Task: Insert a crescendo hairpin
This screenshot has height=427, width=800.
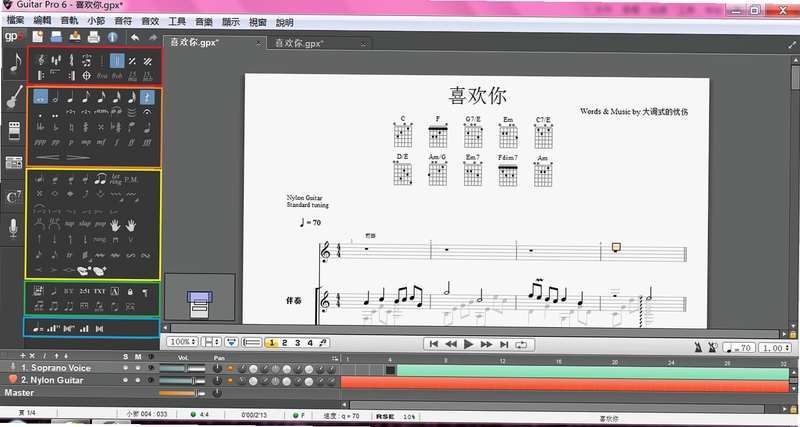Action: pyautogui.click(x=47, y=157)
